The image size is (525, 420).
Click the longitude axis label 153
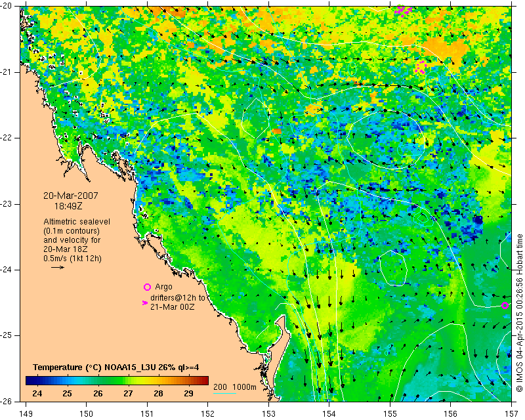click(268, 414)
